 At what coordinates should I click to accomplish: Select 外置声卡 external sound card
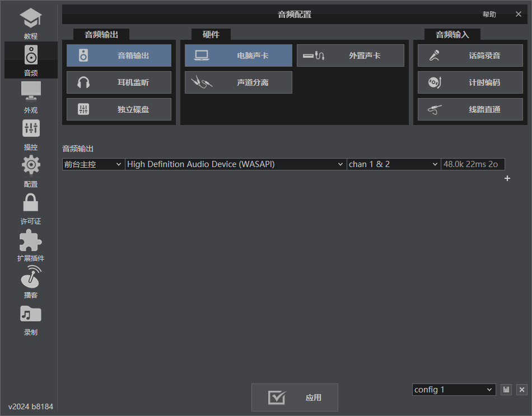tap(350, 56)
